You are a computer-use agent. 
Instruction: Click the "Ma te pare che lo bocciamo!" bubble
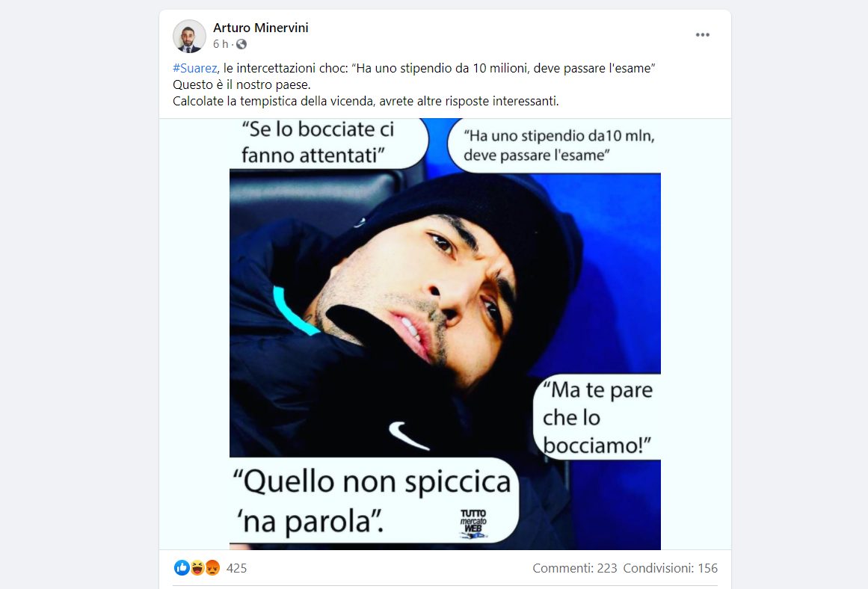597,417
